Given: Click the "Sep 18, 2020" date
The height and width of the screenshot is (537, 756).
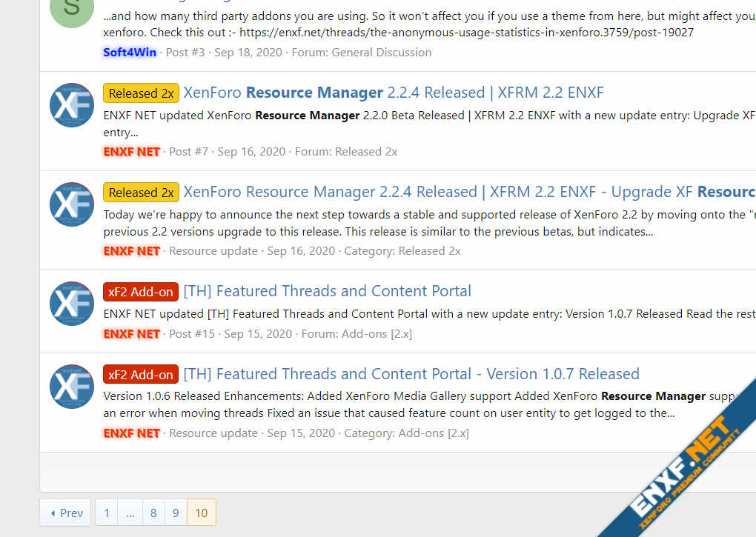Looking at the screenshot, I should [x=248, y=52].
